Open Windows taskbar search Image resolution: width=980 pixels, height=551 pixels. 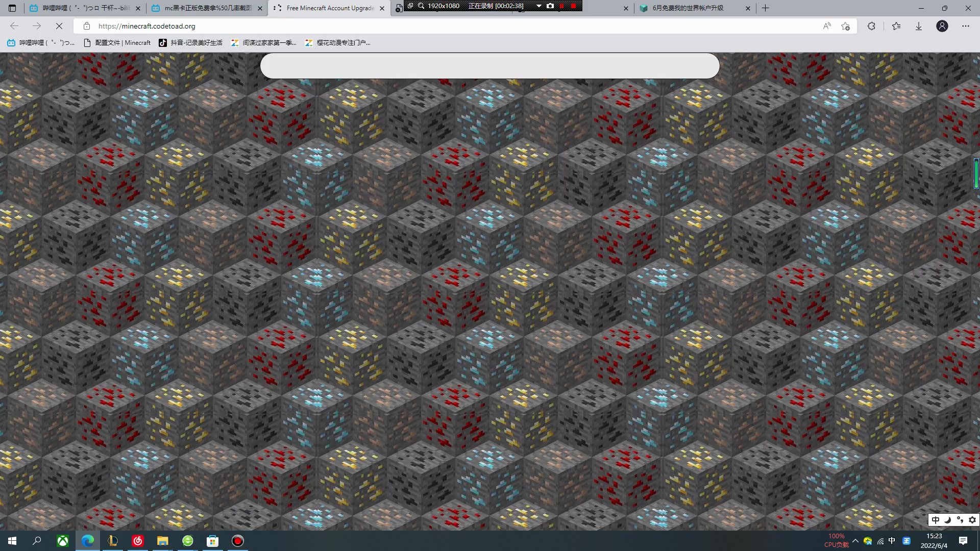click(x=37, y=541)
